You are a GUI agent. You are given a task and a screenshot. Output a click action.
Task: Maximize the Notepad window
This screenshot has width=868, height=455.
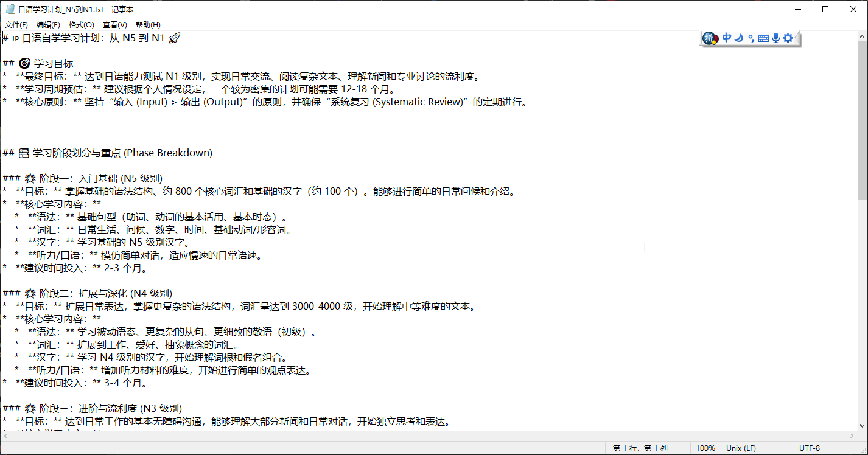(825, 9)
